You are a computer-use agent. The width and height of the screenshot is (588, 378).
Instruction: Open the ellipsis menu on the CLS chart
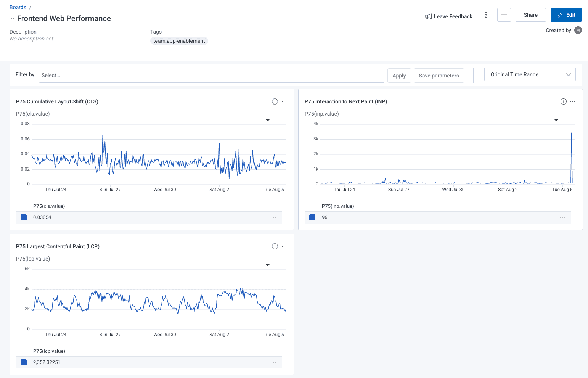click(284, 101)
